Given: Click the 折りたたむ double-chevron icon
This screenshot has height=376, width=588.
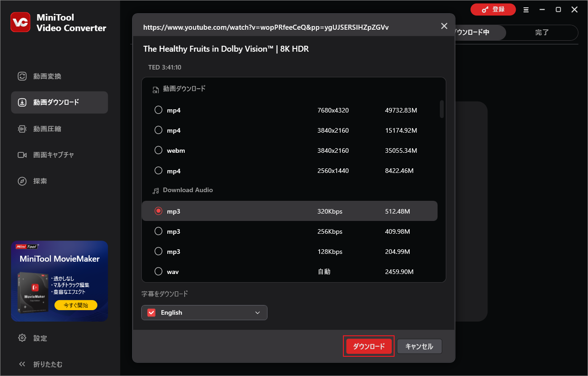Looking at the screenshot, I should pos(22,364).
